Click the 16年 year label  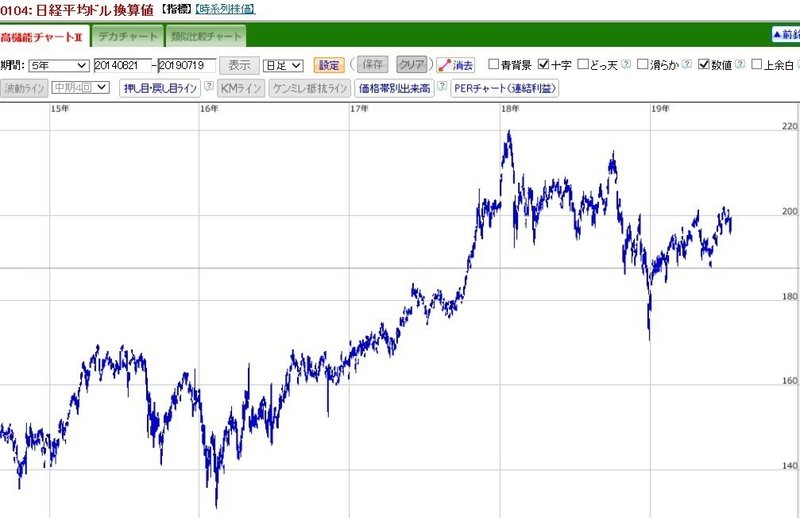click(209, 108)
